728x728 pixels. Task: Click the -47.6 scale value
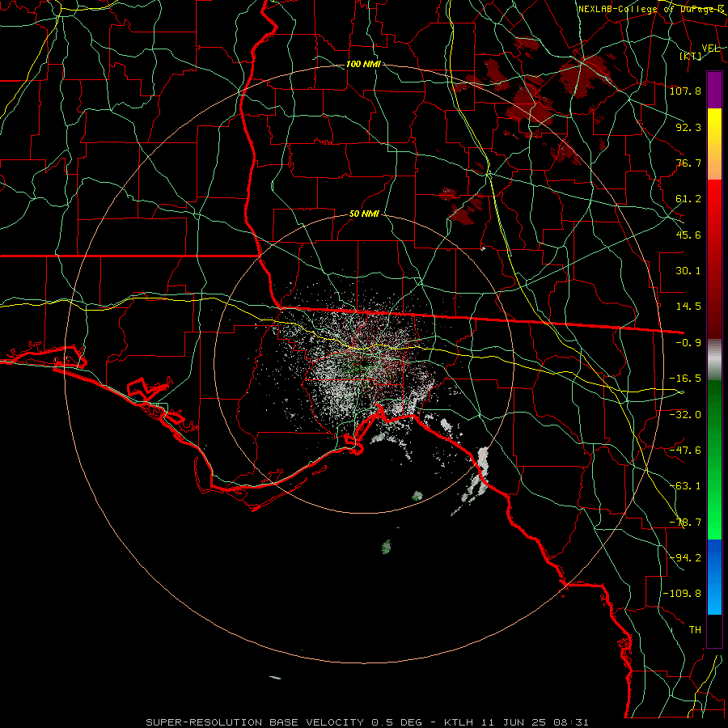[685, 451]
